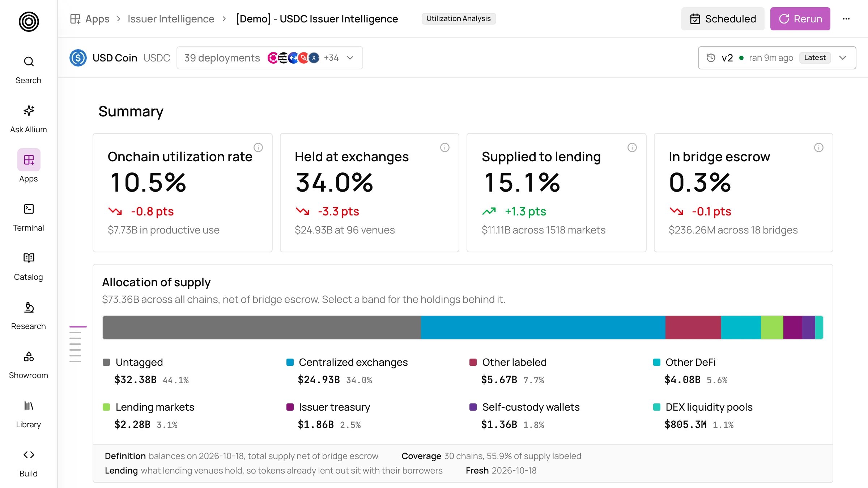Screen dimensions: 868x488
Task: Click the Other DeFi legend entry
Action: pyautogui.click(x=690, y=371)
